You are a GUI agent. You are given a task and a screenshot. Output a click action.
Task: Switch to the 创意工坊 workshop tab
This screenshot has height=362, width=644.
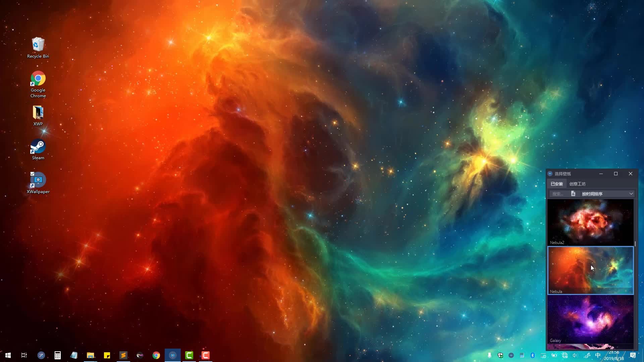[x=577, y=184]
